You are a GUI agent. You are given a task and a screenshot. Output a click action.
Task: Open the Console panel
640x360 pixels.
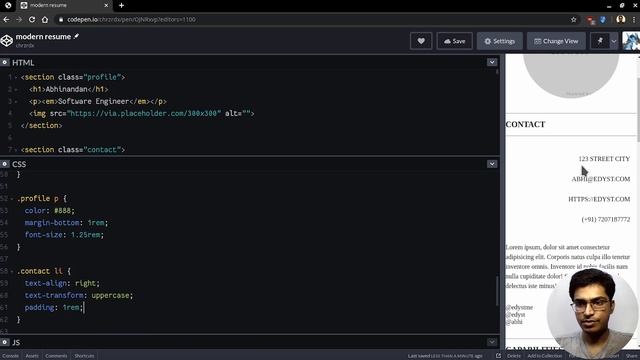[11, 356]
